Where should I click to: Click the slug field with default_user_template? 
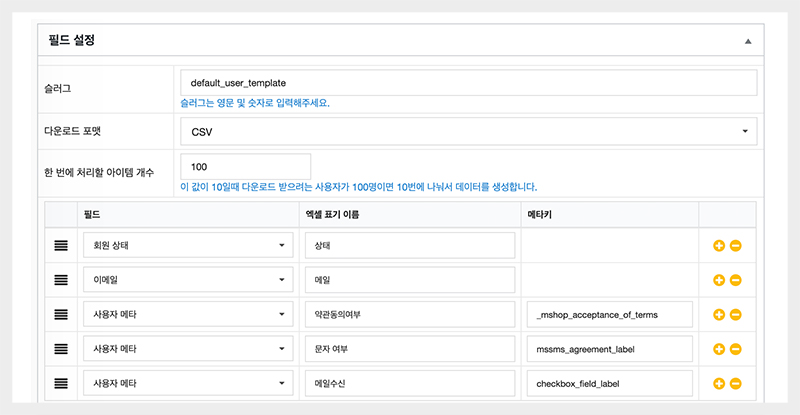468,82
